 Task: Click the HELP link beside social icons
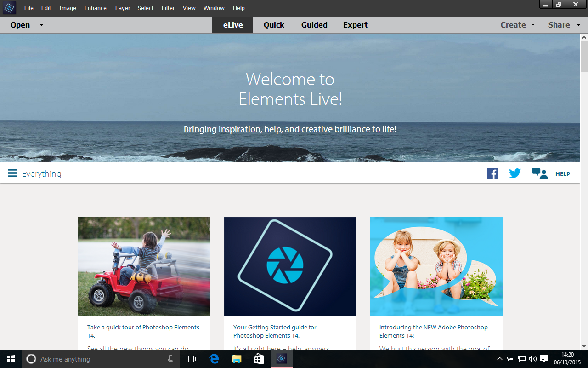(x=563, y=174)
